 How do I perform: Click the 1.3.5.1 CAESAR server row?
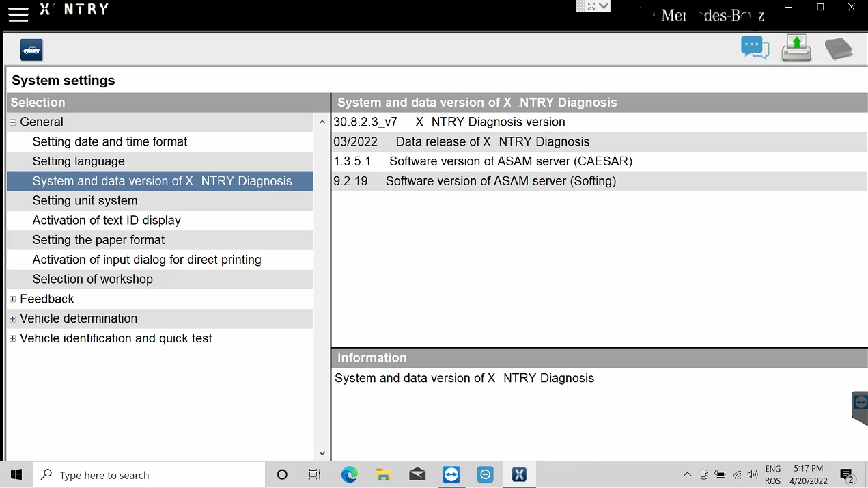[x=600, y=161]
